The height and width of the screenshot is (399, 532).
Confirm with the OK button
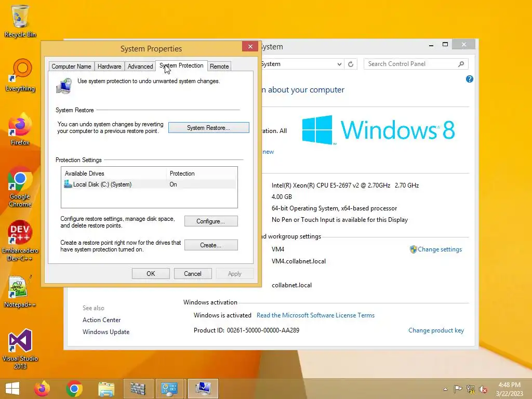coord(151,273)
